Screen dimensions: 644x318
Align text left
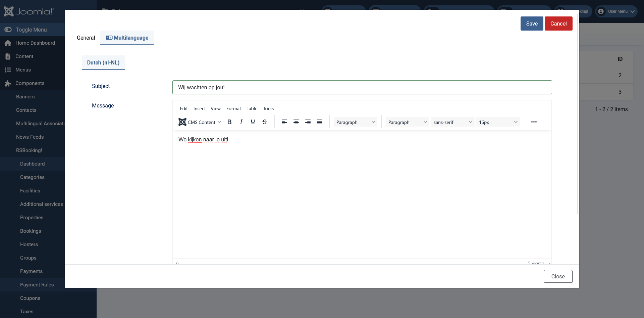[284, 122]
